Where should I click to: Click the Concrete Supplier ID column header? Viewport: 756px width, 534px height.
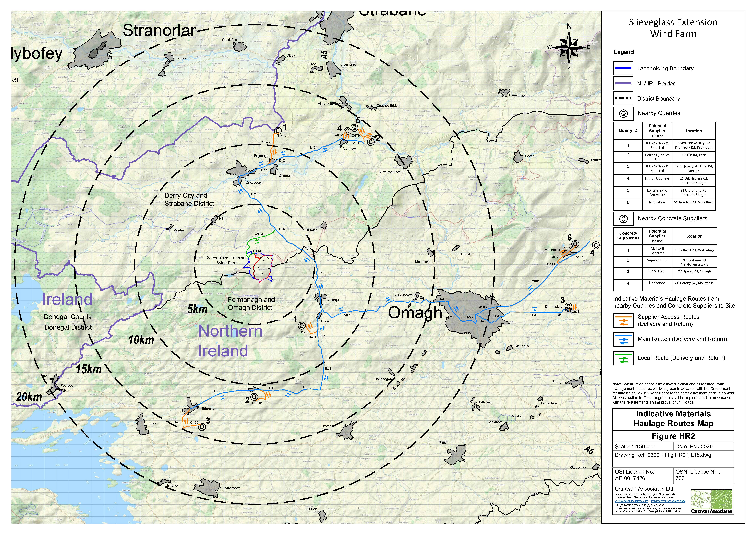click(628, 236)
